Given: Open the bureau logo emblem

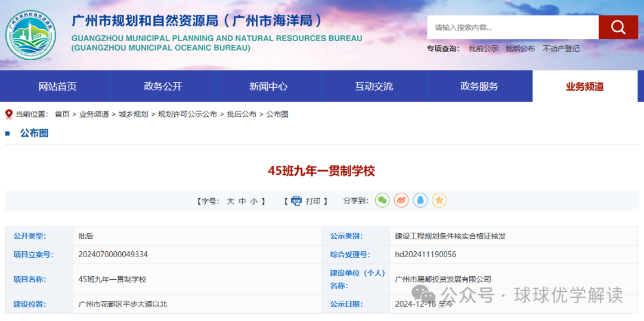Looking at the screenshot, I should (x=31, y=35).
